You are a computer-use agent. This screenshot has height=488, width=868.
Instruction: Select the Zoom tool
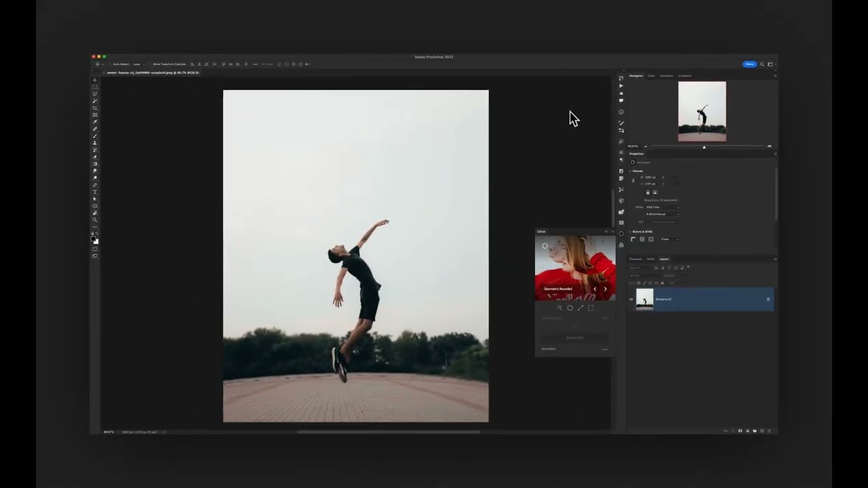94,220
